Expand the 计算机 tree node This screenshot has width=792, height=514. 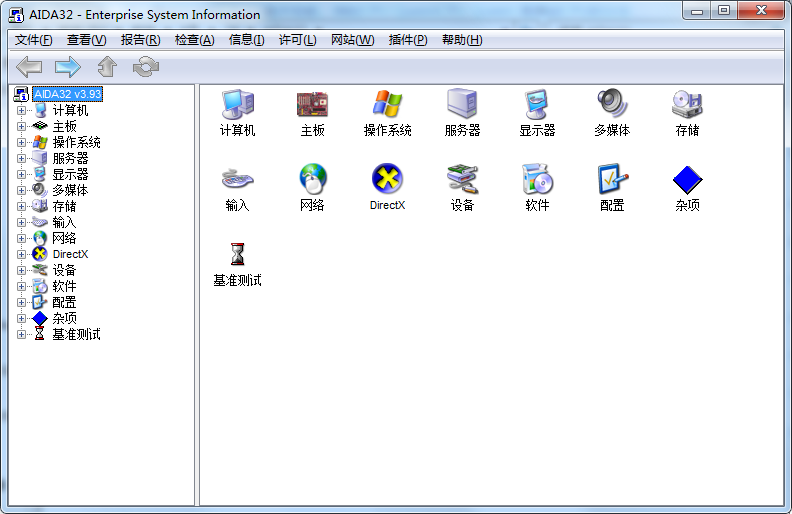pos(21,110)
